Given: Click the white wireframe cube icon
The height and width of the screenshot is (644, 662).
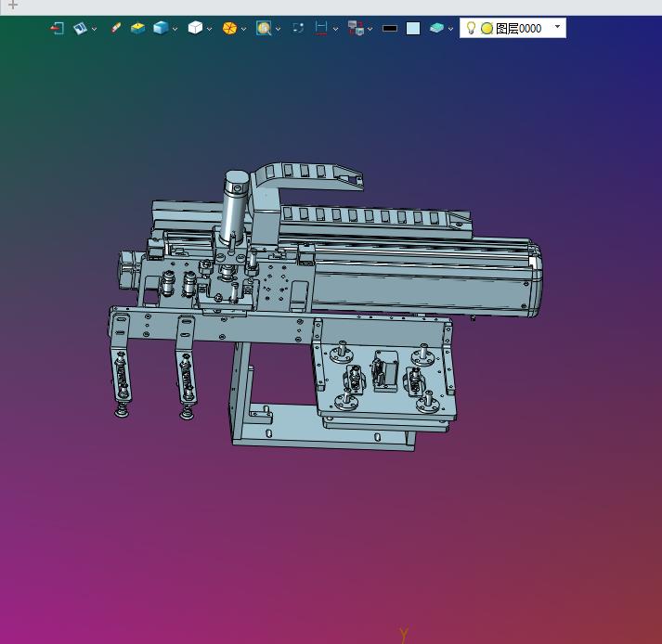Looking at the screenshot, I should (195, 28).
